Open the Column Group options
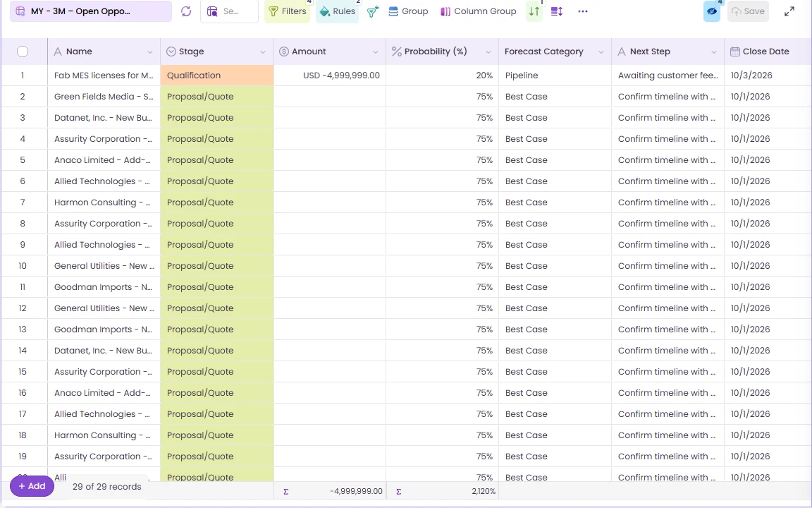Viewport: 812px width, 508px height. [478, 11]
